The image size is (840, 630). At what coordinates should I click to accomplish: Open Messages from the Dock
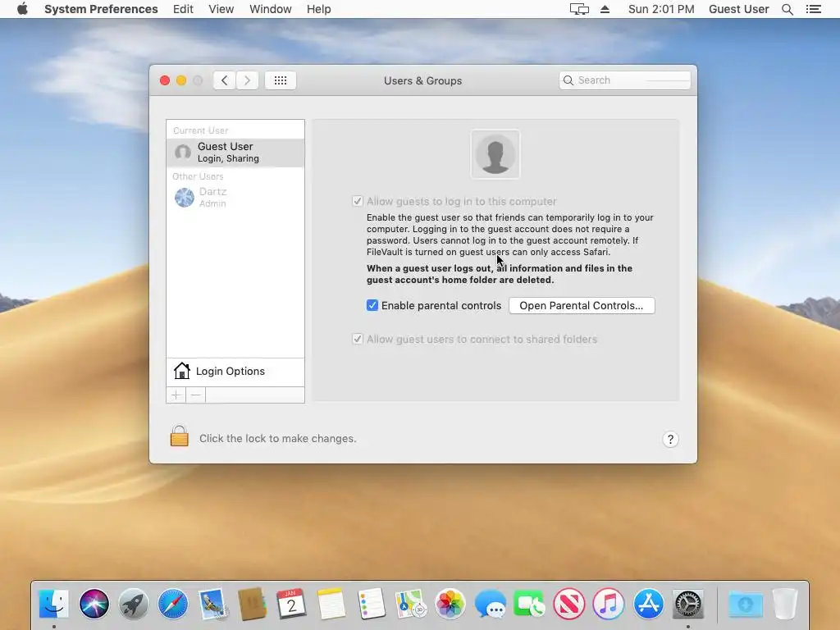[x=490, y=604]
